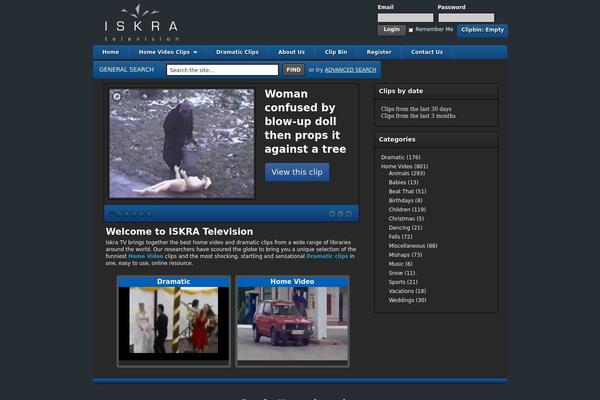Open the Clip Bin menu item
600x400 pixels.
tap(336, 52)
